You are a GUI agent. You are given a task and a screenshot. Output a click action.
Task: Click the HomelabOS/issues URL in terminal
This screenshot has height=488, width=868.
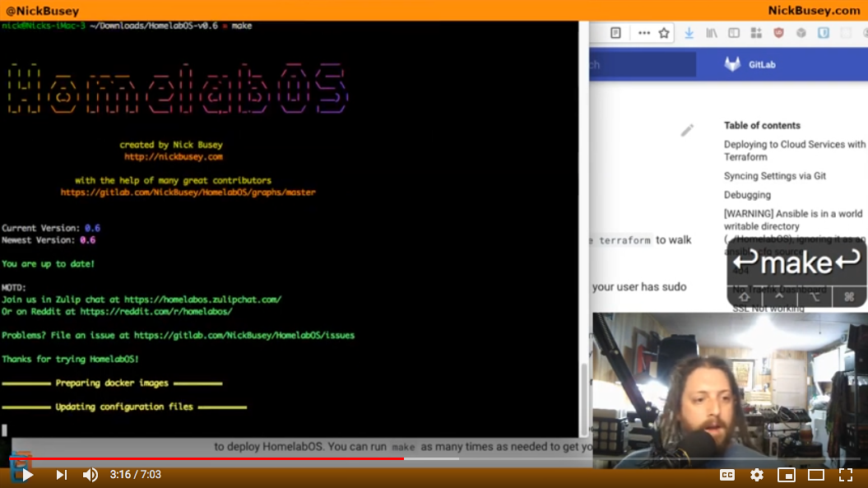pyautogui.click(x=244, y=336)
